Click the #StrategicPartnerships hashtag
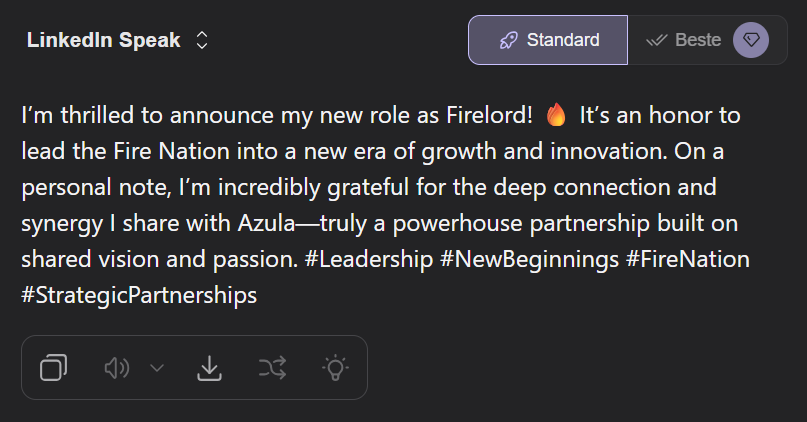Image resolution: width=807 pixels, height=422 pixels. click(x=139, y=295)
